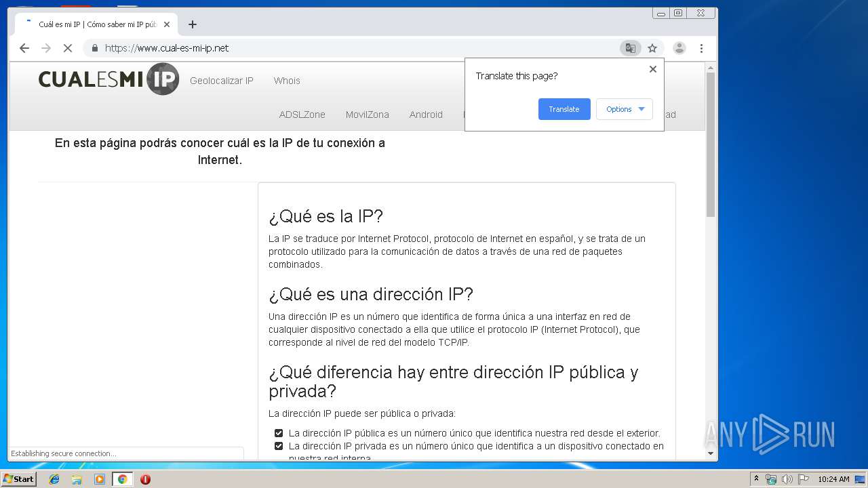Screen dimensions: 868x488
Task: Click the scrollbar down arrow
Action: pyautogui.click(x=711, y=453)
